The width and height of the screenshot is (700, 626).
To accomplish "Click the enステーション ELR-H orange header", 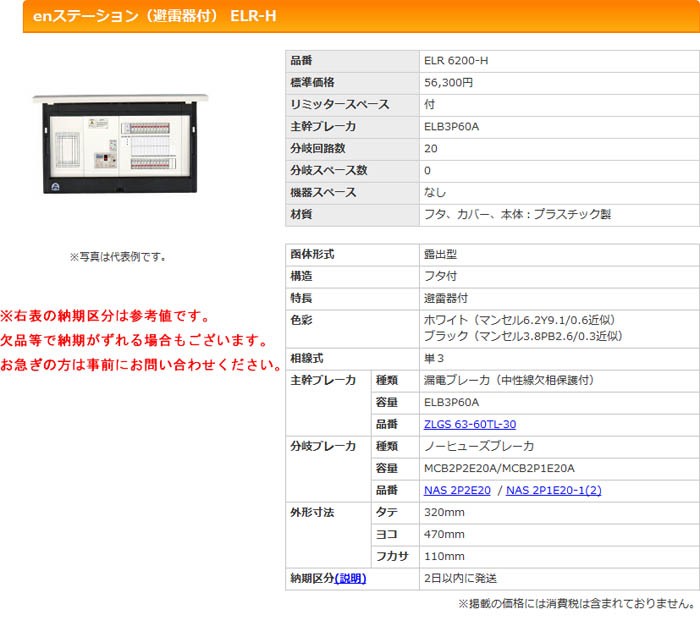I will 361,16.
